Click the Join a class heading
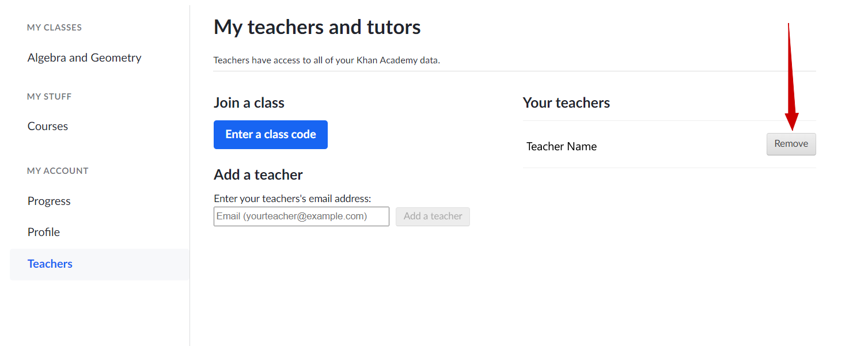 click(249, 103)
